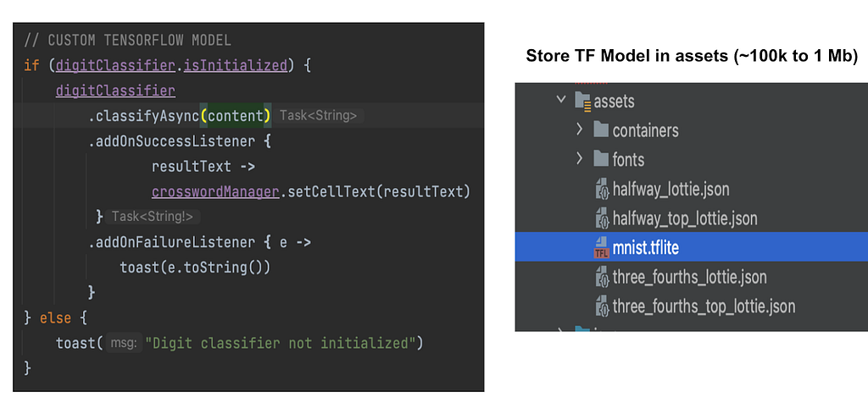Expand the containers folder
Image resolution: width=868 pixels, height=403 pixels.
click(580, 130)
